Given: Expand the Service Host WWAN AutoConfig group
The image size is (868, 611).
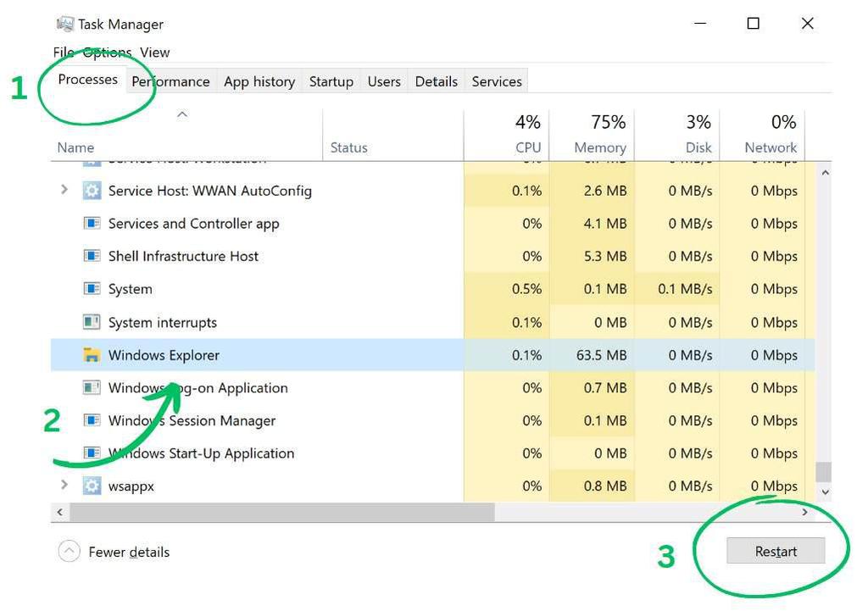Looking at the screenshot, I should click(x=64, y=190).
